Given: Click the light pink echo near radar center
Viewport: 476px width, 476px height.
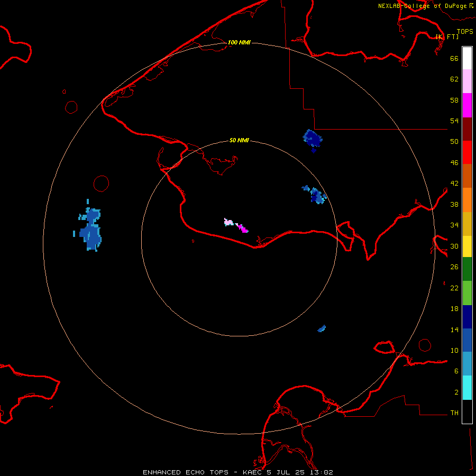Looking at the screenshot, I should 228,222.
